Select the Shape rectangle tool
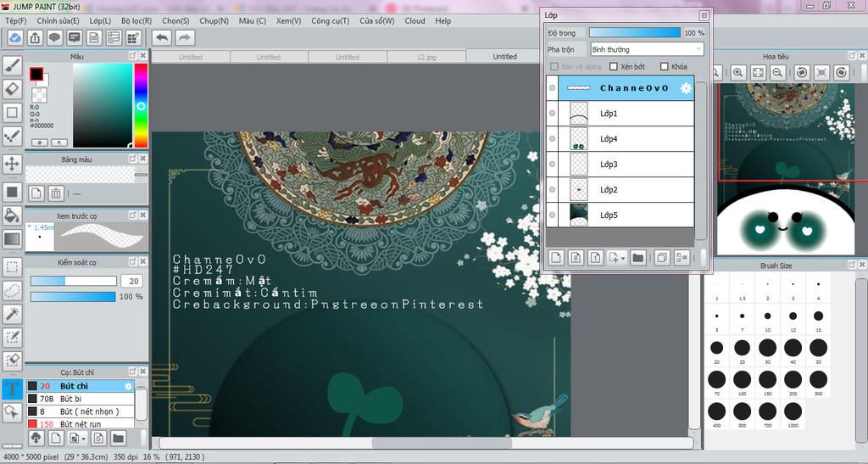Screen dimensions: 868x464 pos(12,113)
